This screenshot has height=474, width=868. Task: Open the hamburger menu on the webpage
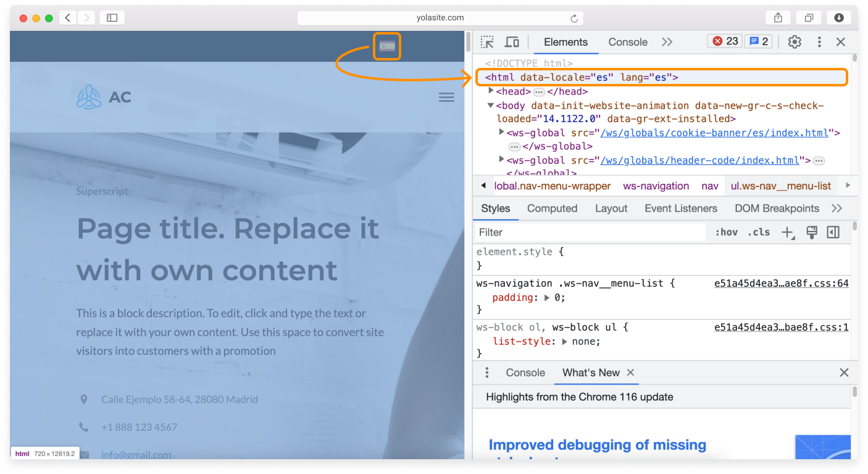tap(446, 98)
